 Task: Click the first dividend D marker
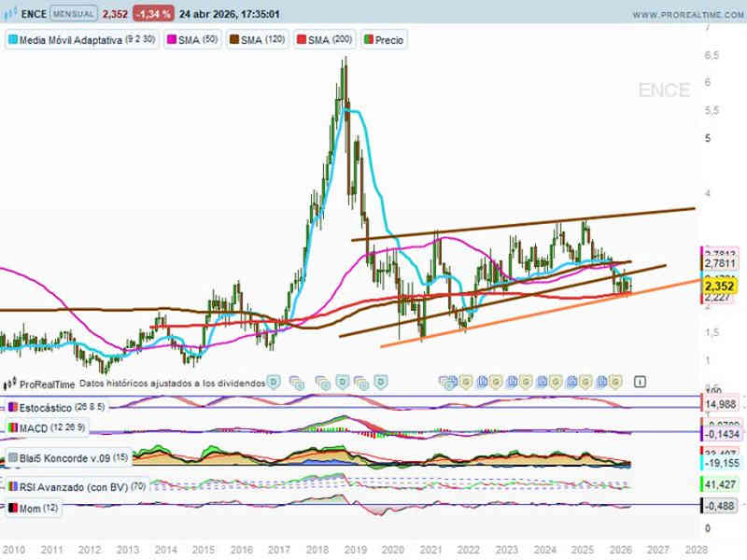(274, 382)
